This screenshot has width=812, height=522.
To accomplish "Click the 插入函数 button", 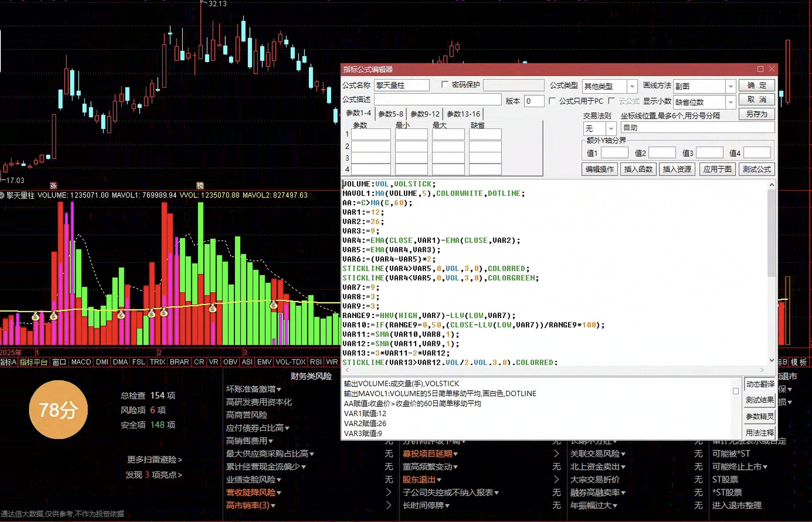I will [x=638, y=169].
